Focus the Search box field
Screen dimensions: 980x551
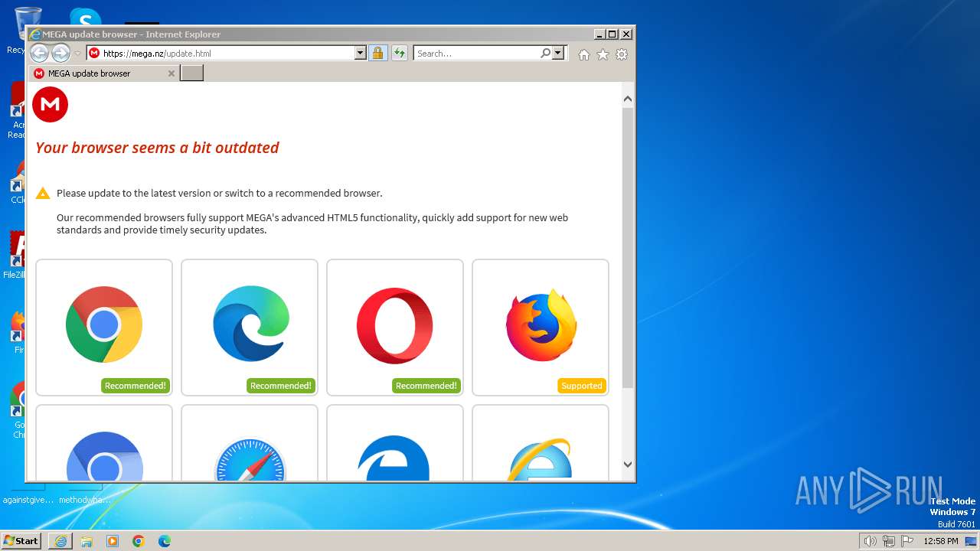tap(476, 53)
